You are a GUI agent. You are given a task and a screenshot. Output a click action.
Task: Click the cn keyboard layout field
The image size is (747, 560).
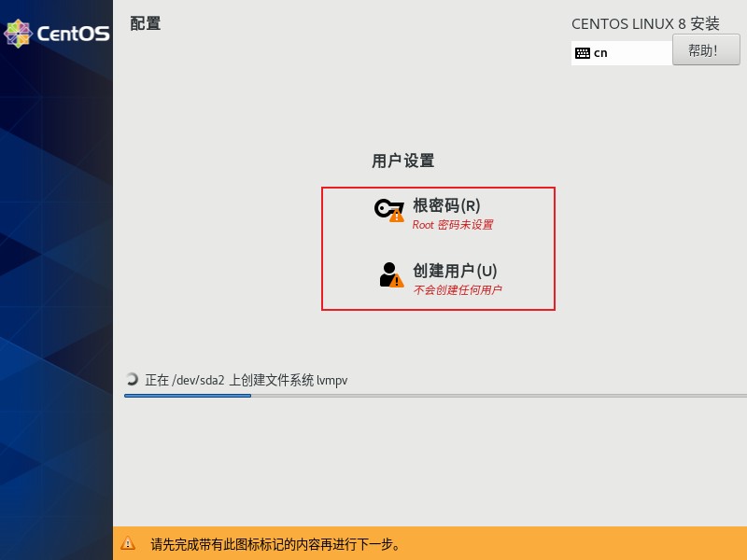pos(622,53)
